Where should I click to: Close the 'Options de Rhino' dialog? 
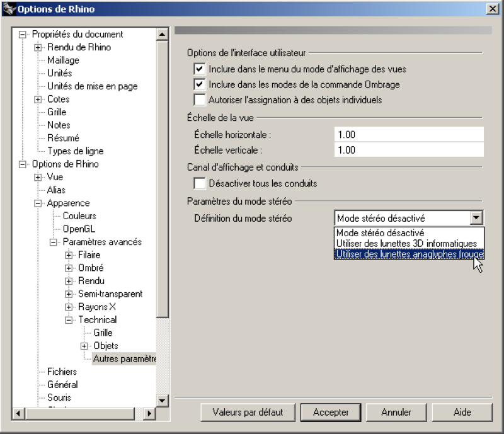pyautogui.click(x=493, y=9)
